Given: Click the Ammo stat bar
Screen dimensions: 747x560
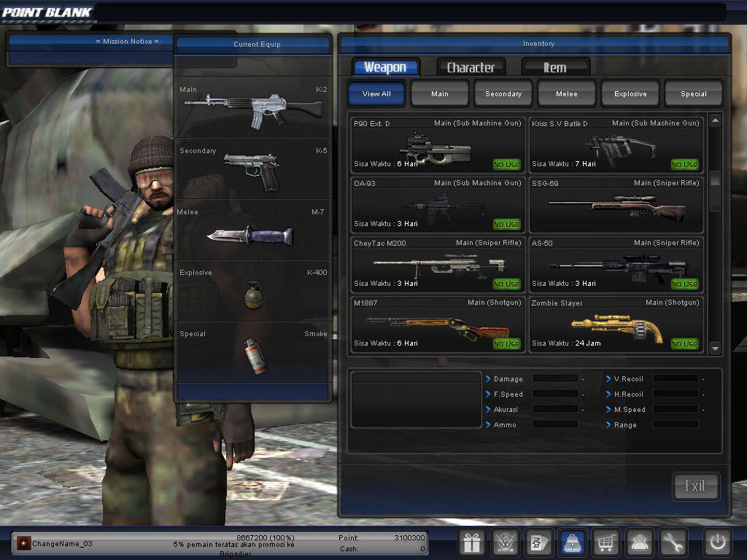Looking at the screenshot, I should pos(555,424).
